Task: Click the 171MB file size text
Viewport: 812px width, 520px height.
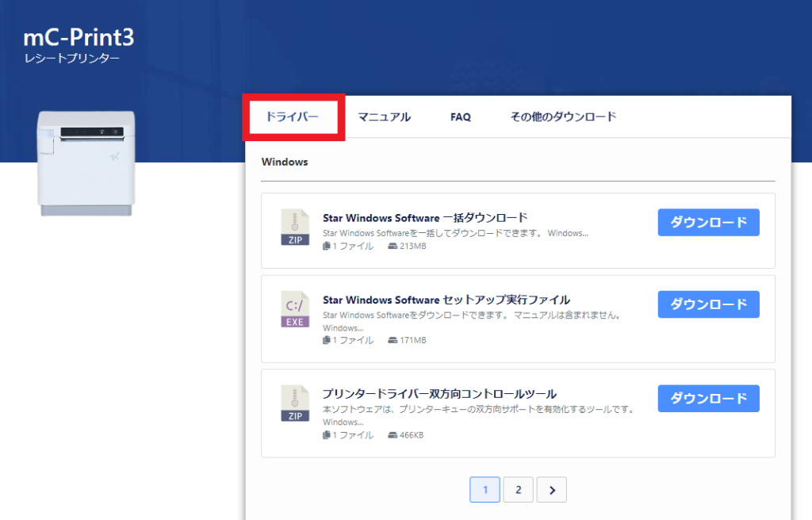Action: (x=412, y=340)
